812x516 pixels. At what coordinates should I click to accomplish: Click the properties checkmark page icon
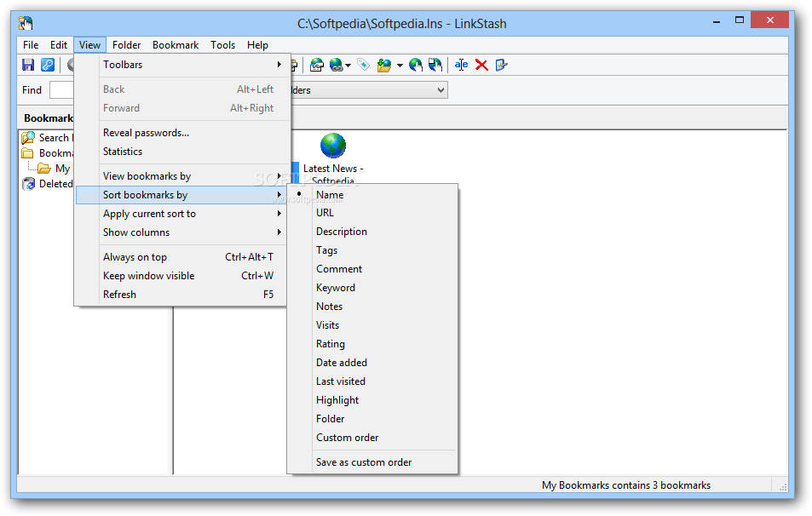click(501, 65)
